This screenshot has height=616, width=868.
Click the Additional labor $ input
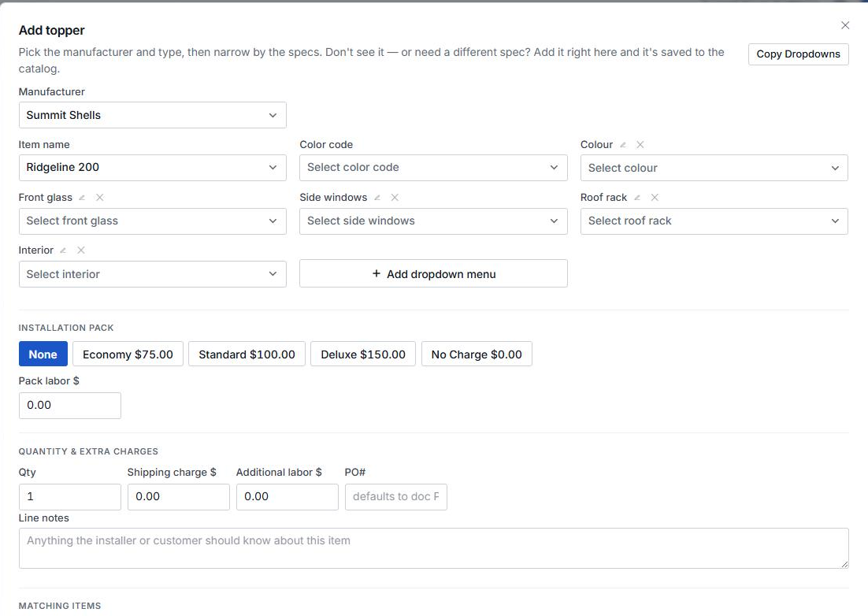pyautogui.click(x=287, y=497)
